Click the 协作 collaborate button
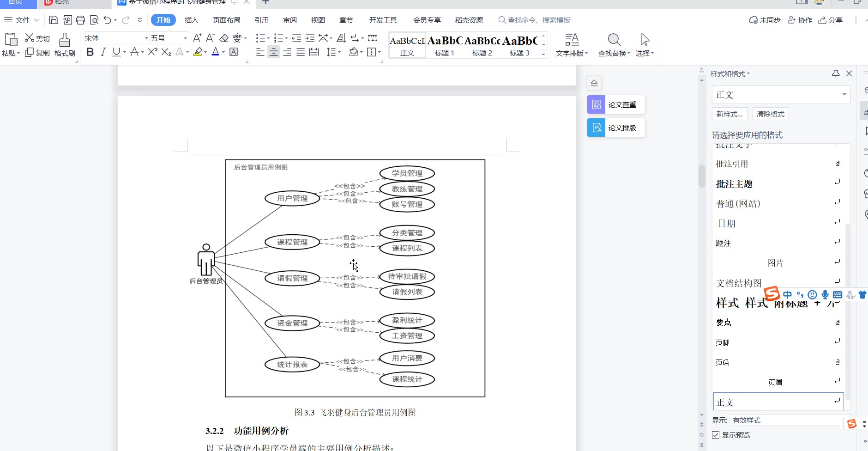This screenshot has height=451, width=868. click(x=800, y=20)
